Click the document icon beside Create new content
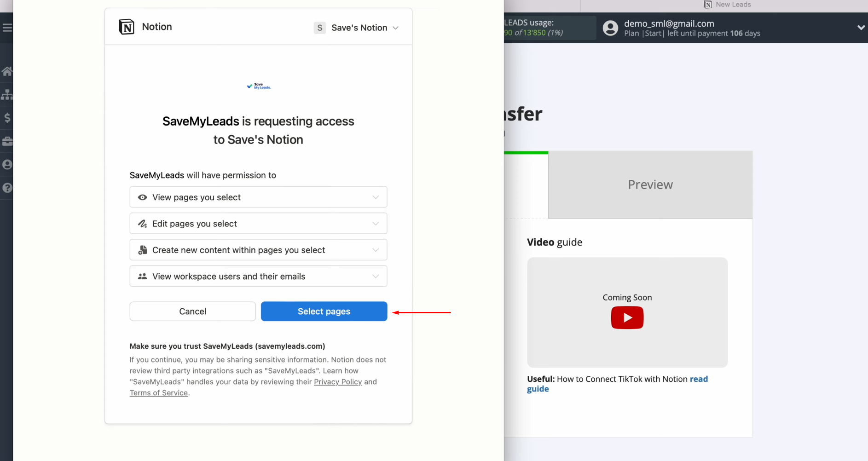 143,250
